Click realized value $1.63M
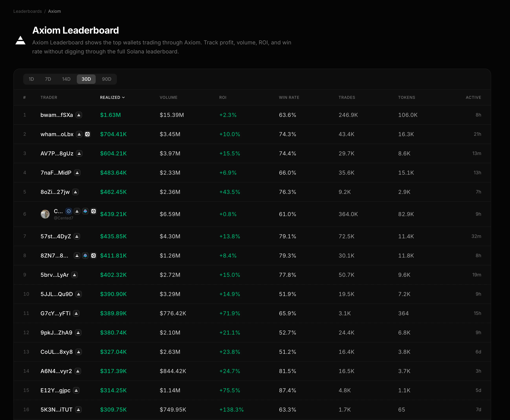The height and width of the screenshot is (420, 510). [110, 115]
